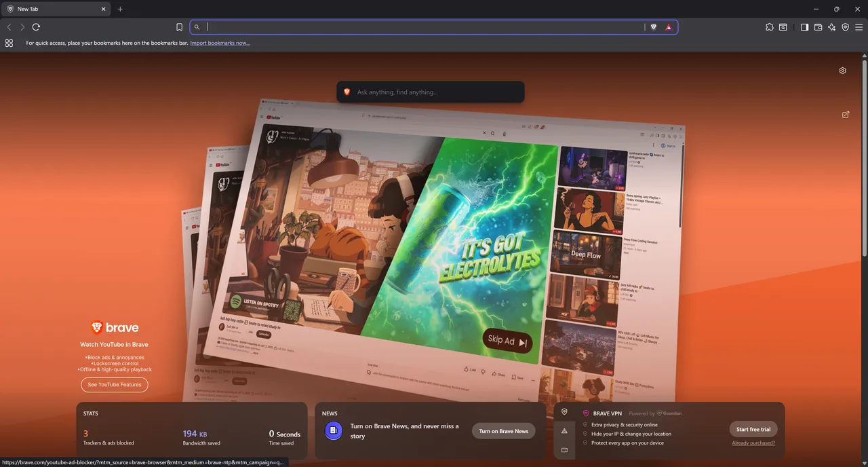This screenshot has width=868, height=467.
Task: Open the Leo AI sparkle icon
Action: tap(831, 27)
